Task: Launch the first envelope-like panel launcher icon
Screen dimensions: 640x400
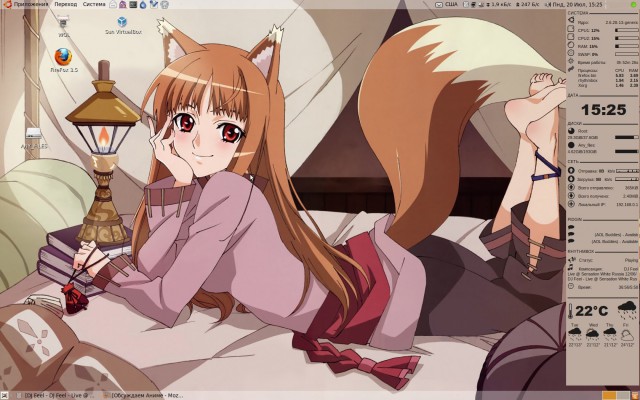Action: click(113, 5)
